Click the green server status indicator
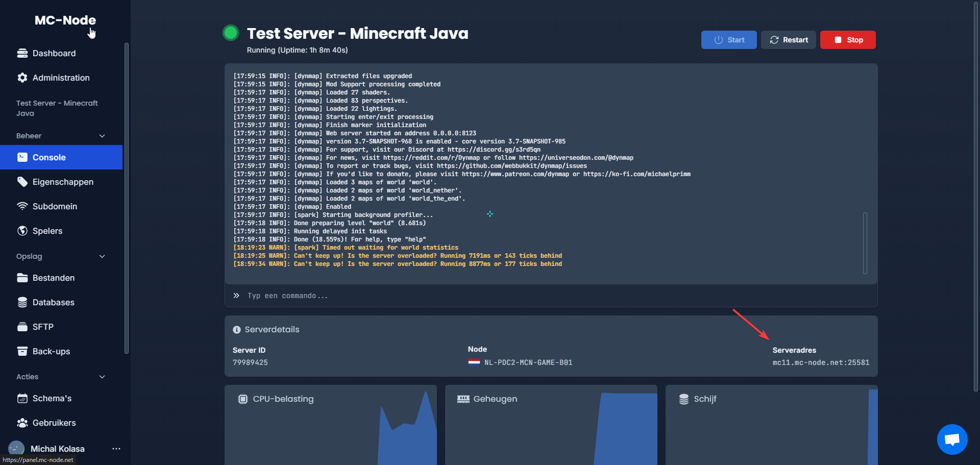The image size is (980, 465). [x=231, y=33]
